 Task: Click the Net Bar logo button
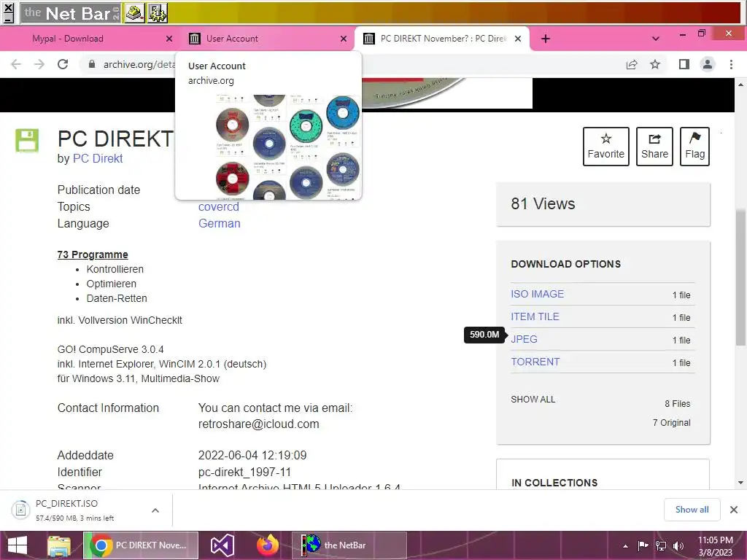pos(71,13)
